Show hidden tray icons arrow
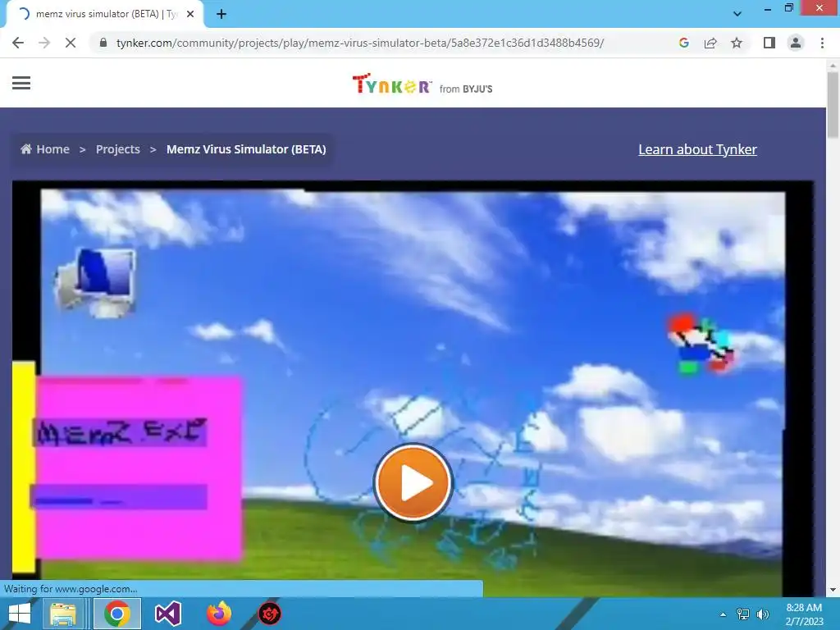This screenshot has width=840, height=630. point(723,614)
